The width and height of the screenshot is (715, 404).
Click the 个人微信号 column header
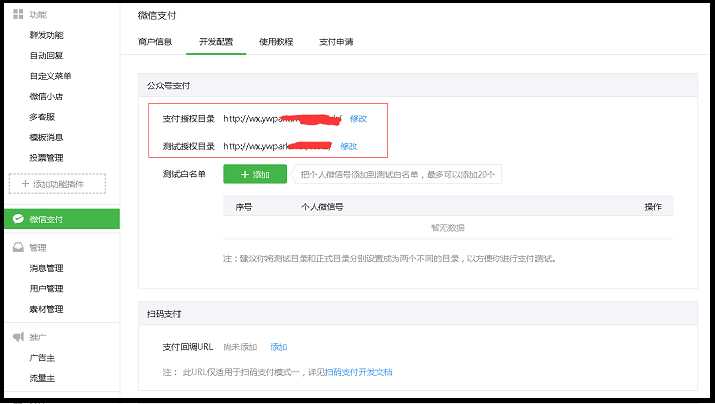(322, 207)
